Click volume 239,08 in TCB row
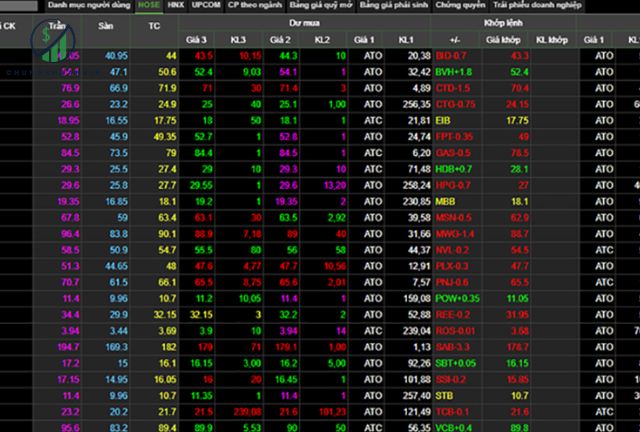The image size is (640, 432). point(247,412)
